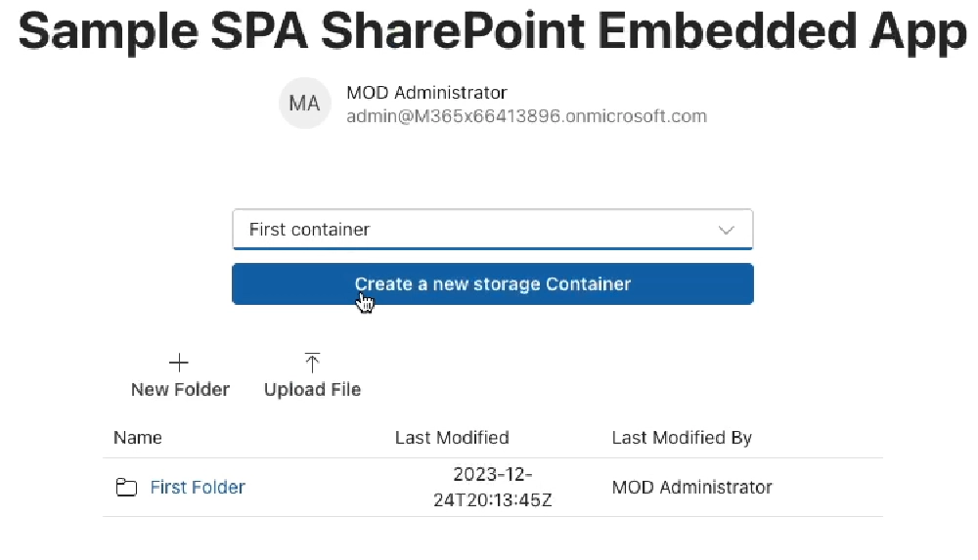Viewport: 978px width, 560px height.
Task: Click the Upload File label
Action: click(x=313, y=390)
